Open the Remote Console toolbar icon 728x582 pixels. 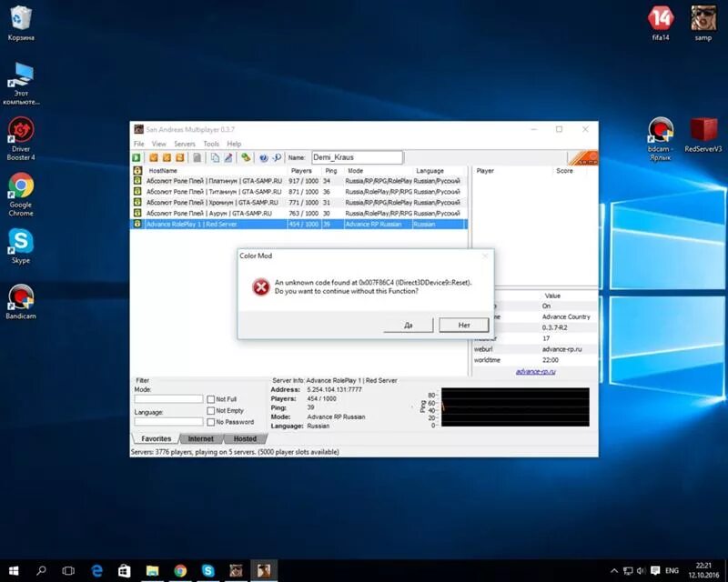pos(246,158)
